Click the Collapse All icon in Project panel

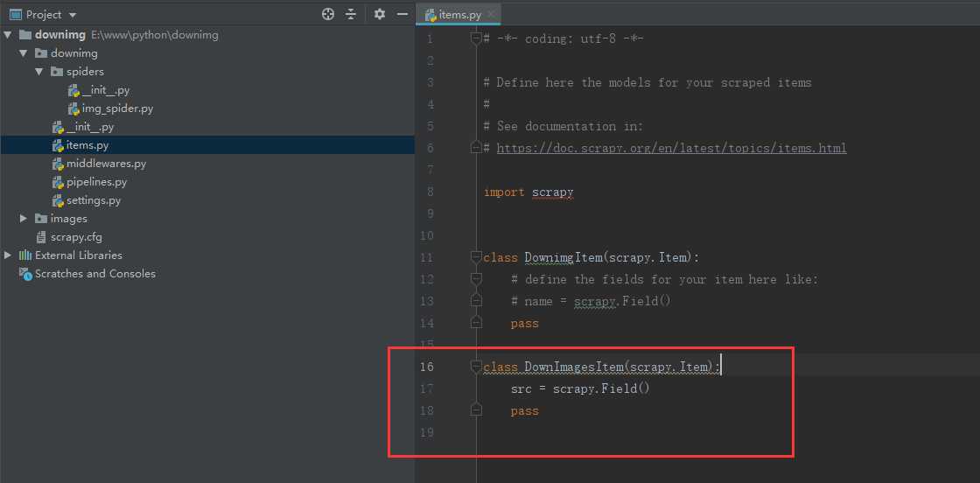click(x=351, y=14)
